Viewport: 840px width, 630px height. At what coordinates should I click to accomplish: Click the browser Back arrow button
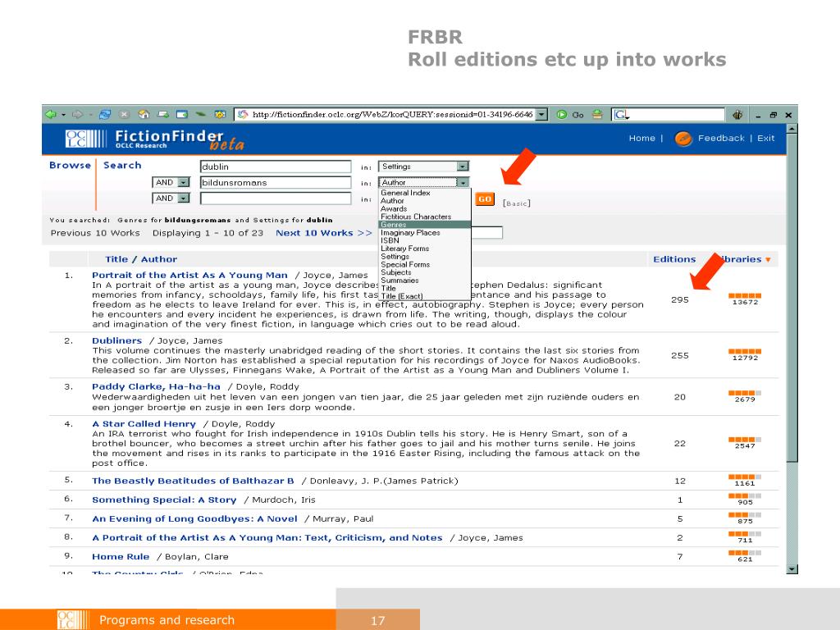pyautogui.click(x=52, y=115)
